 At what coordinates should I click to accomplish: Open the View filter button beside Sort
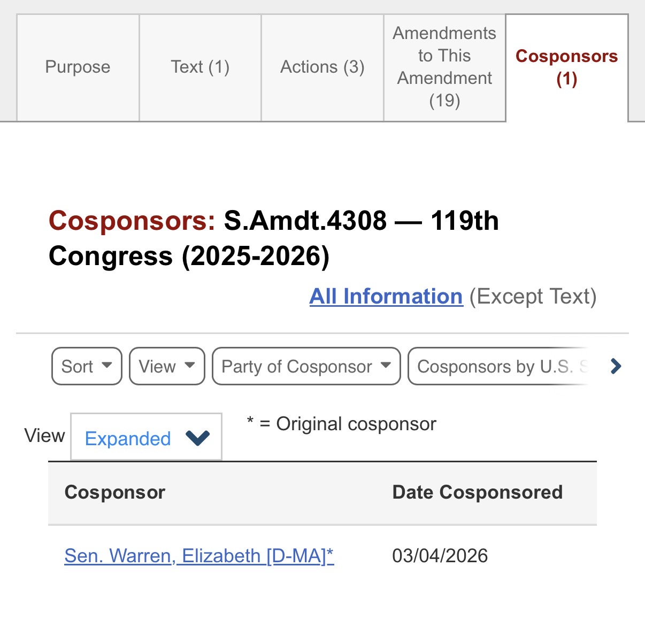(x=167, y=367)
